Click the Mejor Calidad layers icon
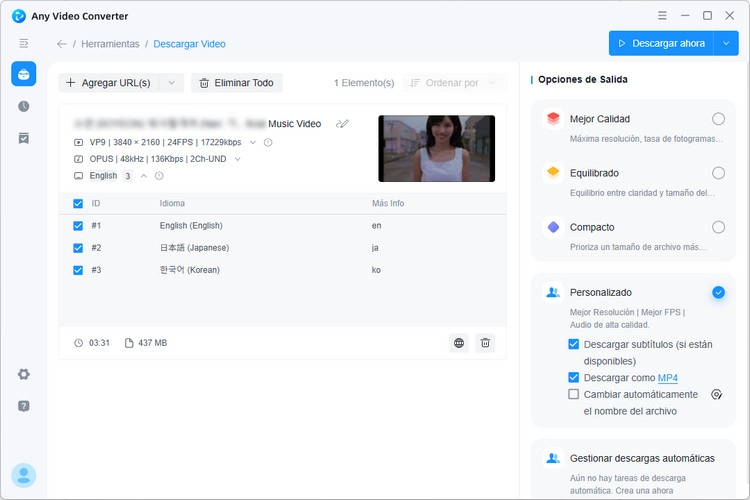This screenshot has width=750, height=500. click(553, 118)
